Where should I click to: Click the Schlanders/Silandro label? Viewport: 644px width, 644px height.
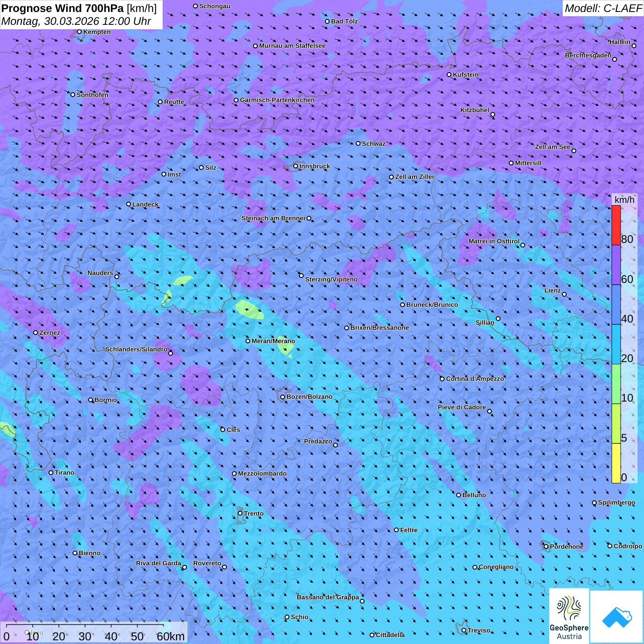pos(136,349)
